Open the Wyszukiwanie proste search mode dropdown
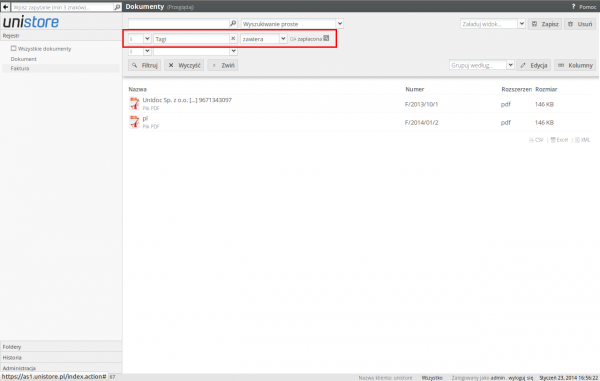 coord(340,24)
